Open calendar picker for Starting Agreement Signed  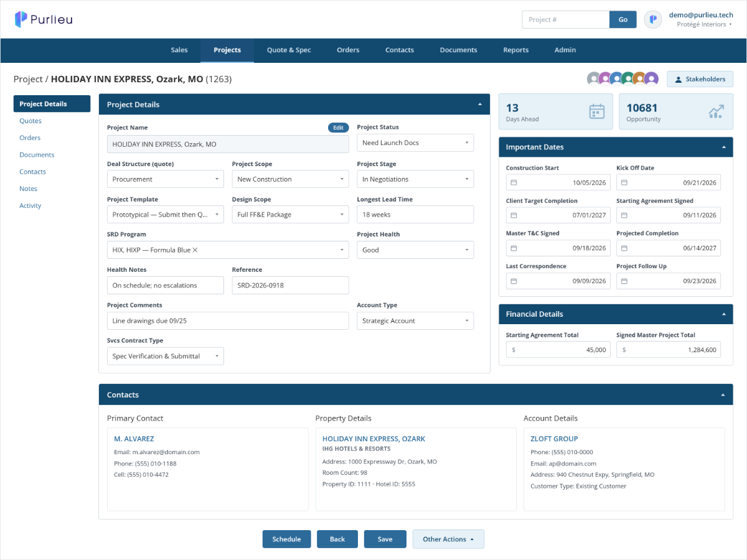624,215
